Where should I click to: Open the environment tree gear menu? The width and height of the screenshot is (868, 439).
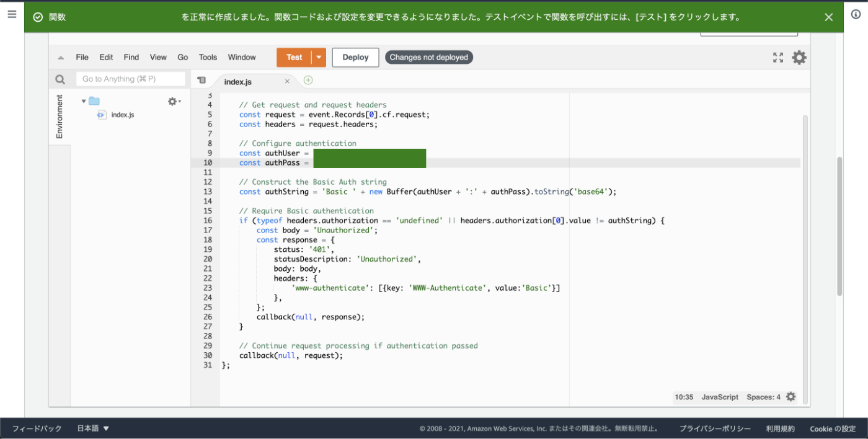174,101
